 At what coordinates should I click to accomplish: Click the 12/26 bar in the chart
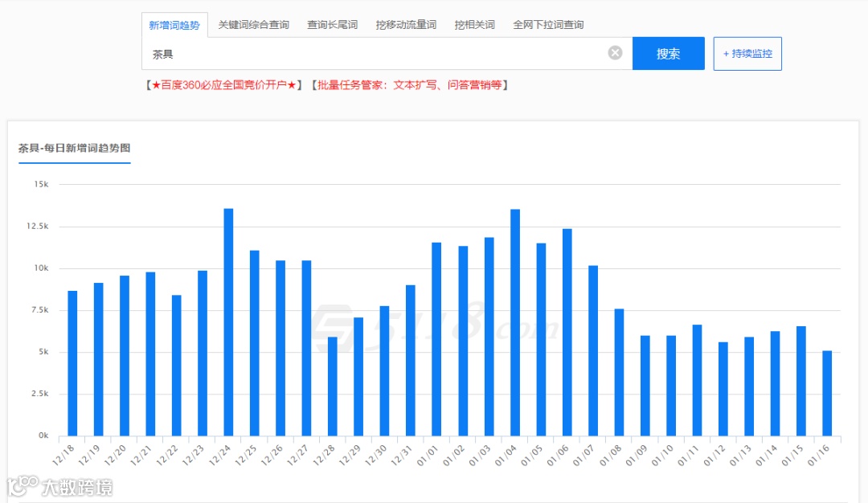(x=280, y=348)
